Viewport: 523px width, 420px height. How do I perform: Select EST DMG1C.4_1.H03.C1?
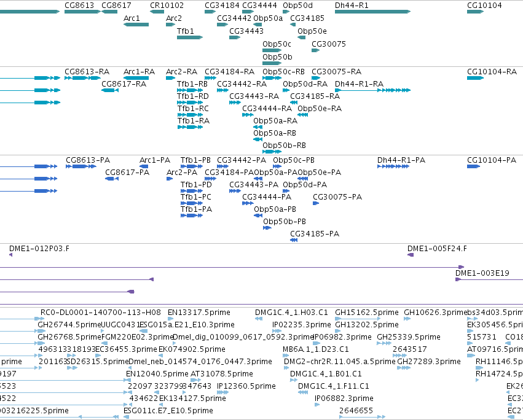[x=259, y=319]
